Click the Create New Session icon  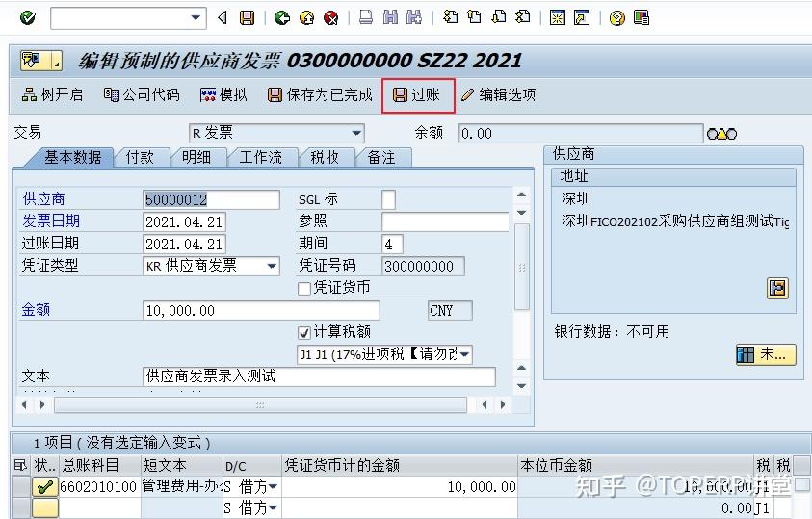coord(557,17)
